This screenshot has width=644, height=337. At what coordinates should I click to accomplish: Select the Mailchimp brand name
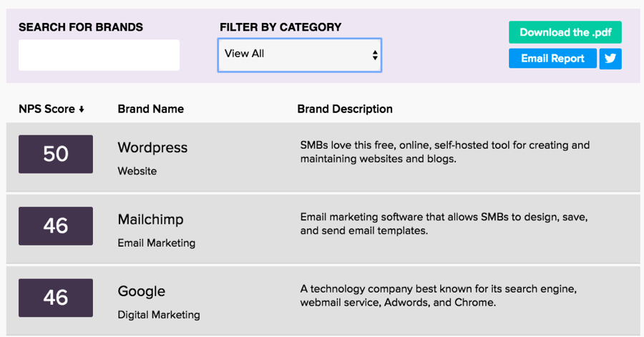click(x=150, y=220)
